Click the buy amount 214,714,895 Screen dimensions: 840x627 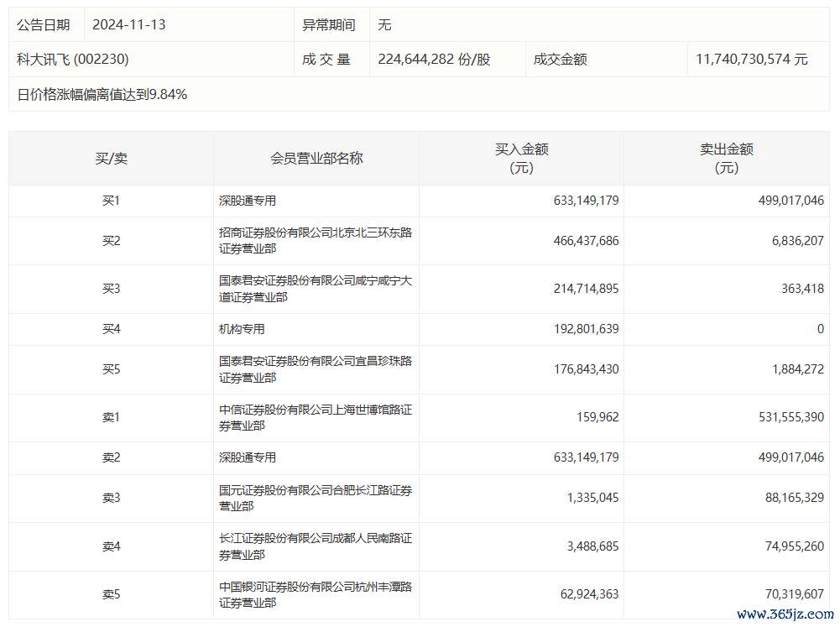coord(586,289)
